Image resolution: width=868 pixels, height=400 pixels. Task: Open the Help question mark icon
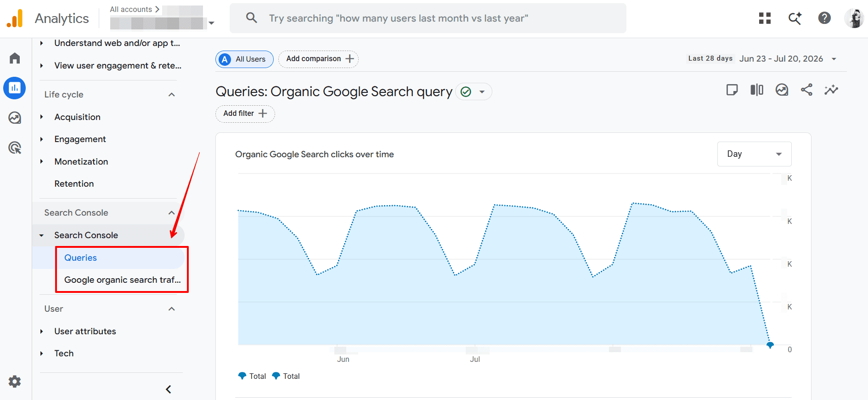[824, 18]
